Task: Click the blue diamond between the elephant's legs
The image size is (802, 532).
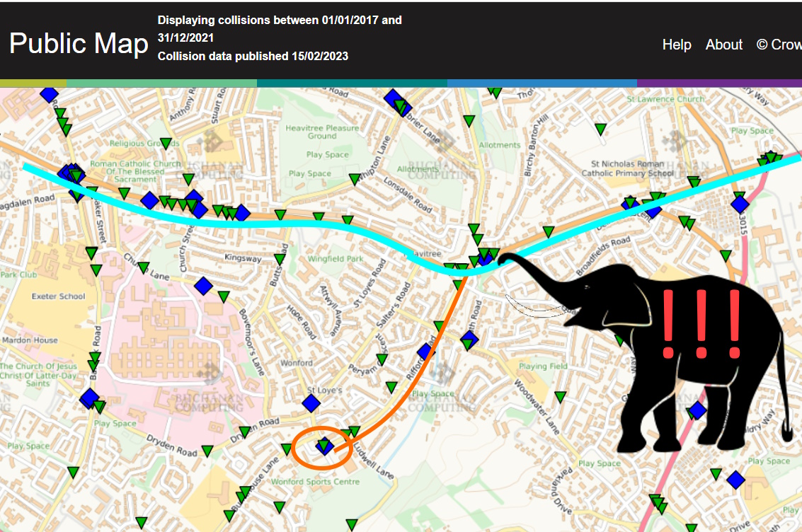Action: click(697, 410)
